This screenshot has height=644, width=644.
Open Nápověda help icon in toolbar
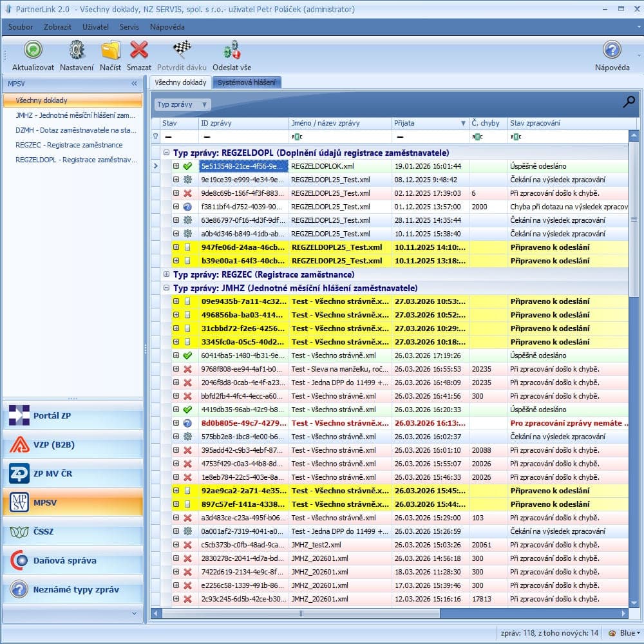pos(612,50)
